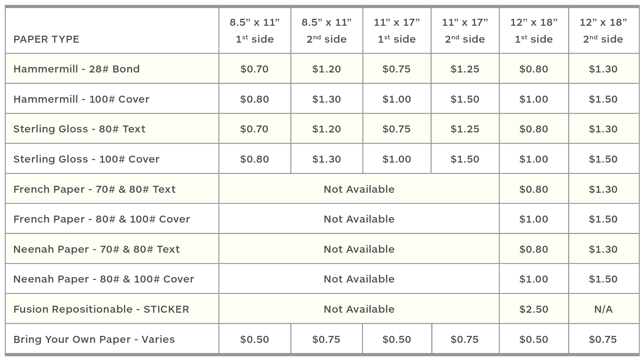Image resolution: width=644 pixels, height=362 pixels.
Task: Select the Fusion Repositionable - STICKER label
Action: (101, 309)
